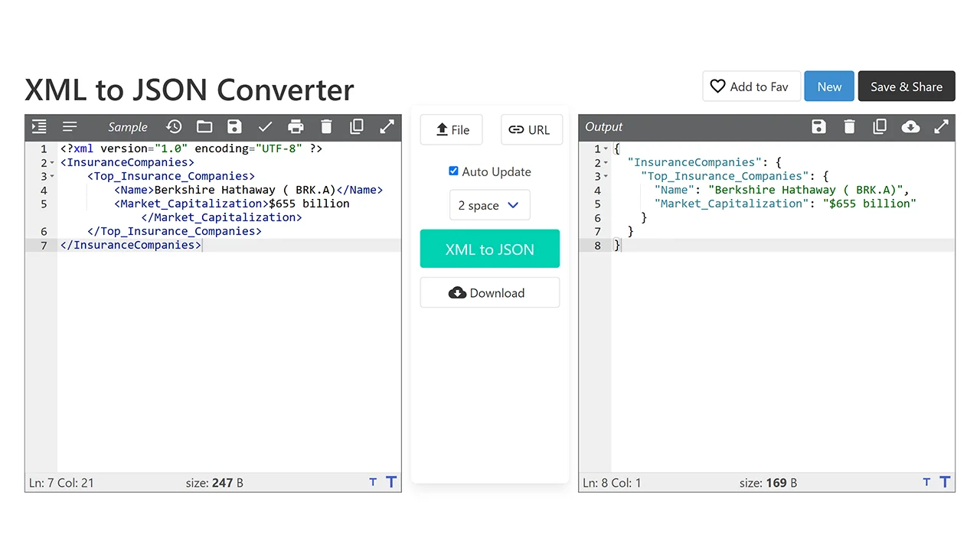Clear input editor with the trash icon
This screenshot has width=980, height=551.
pyautogui.click(x=326, y=127)
